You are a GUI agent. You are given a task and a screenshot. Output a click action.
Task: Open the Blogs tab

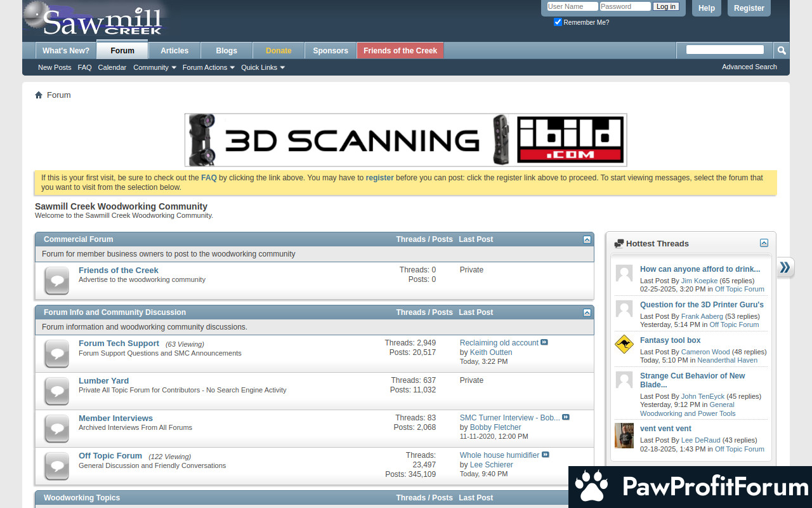[x=226, y=51]
